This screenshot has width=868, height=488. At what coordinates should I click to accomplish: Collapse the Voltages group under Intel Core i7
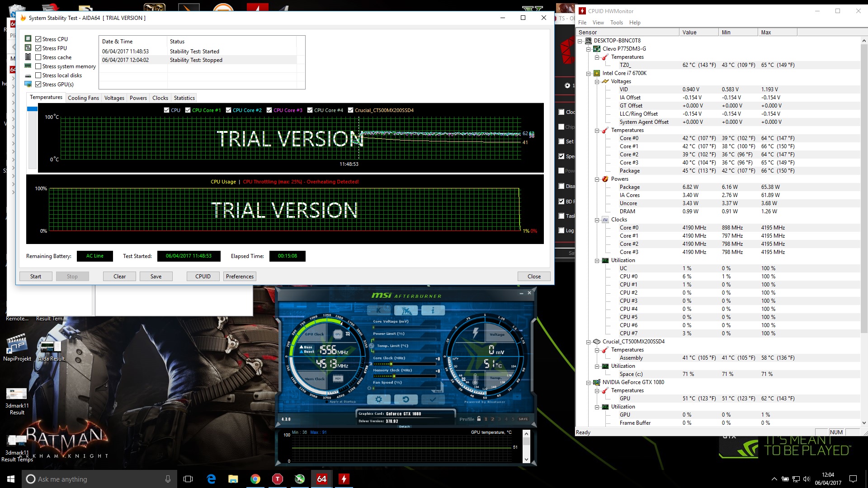(x=597, y=81)
